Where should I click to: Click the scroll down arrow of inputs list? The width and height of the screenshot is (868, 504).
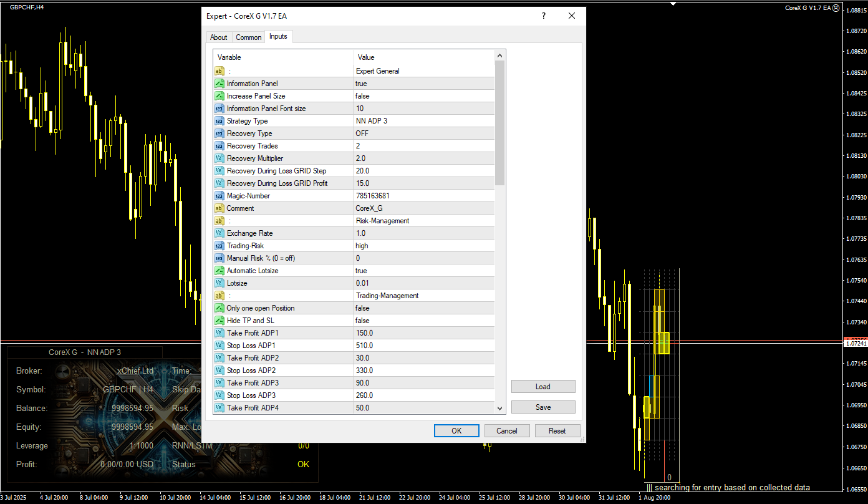499,408
